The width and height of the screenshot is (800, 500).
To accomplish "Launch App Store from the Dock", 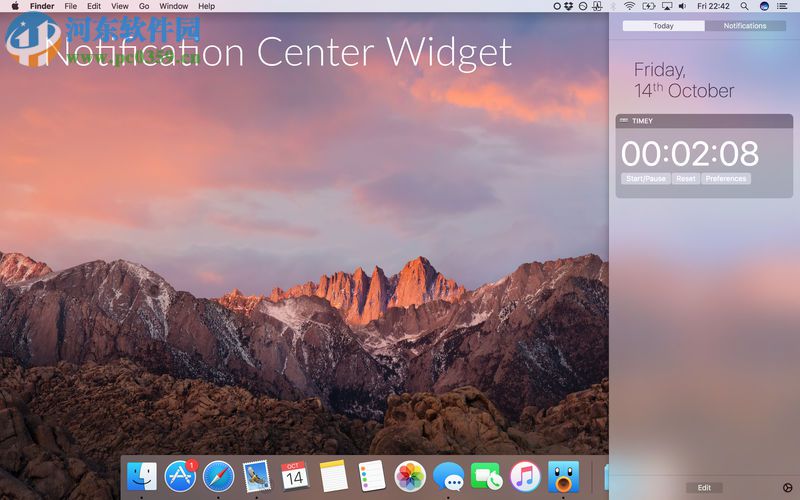I will [180, 476].
